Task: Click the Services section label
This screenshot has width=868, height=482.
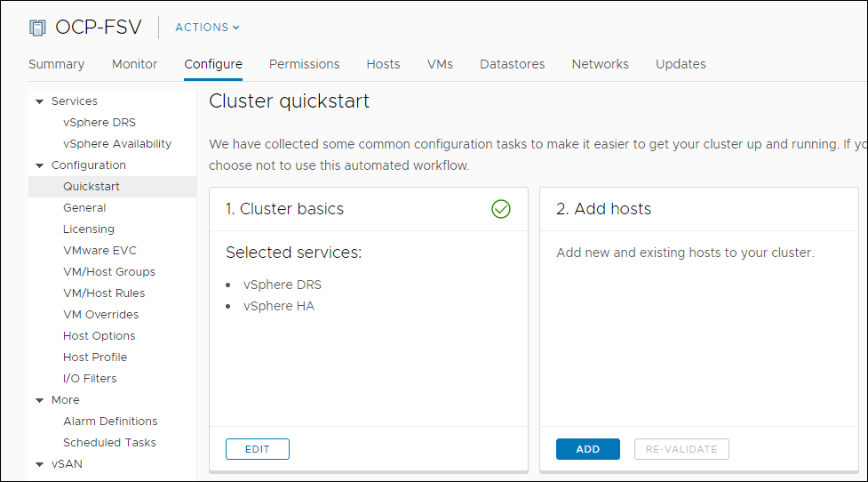Action: 74,101
